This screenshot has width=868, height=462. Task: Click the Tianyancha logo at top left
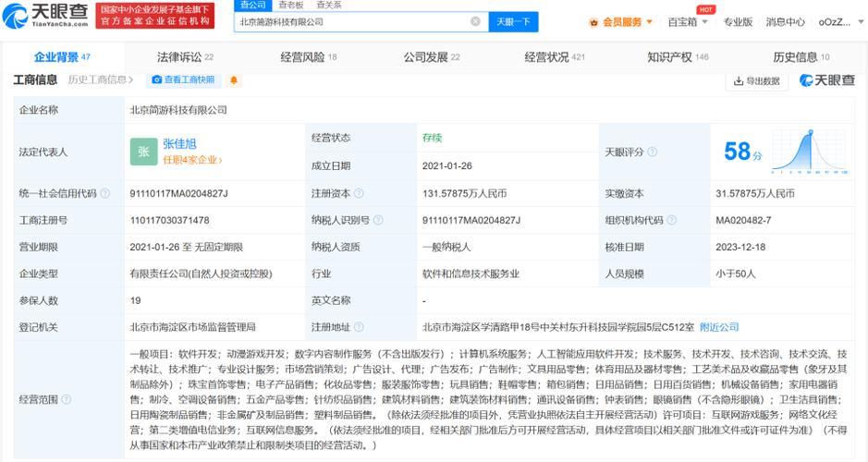[x=45, y=16]
